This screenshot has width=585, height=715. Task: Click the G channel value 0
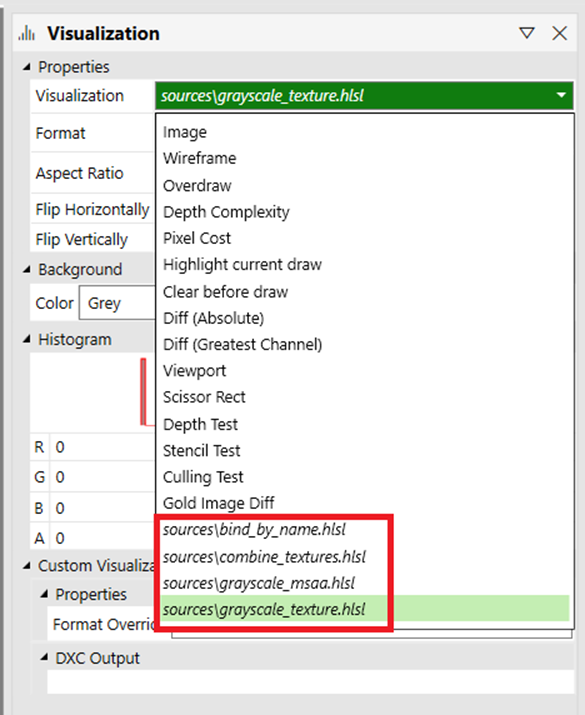[x=60, y=477]
